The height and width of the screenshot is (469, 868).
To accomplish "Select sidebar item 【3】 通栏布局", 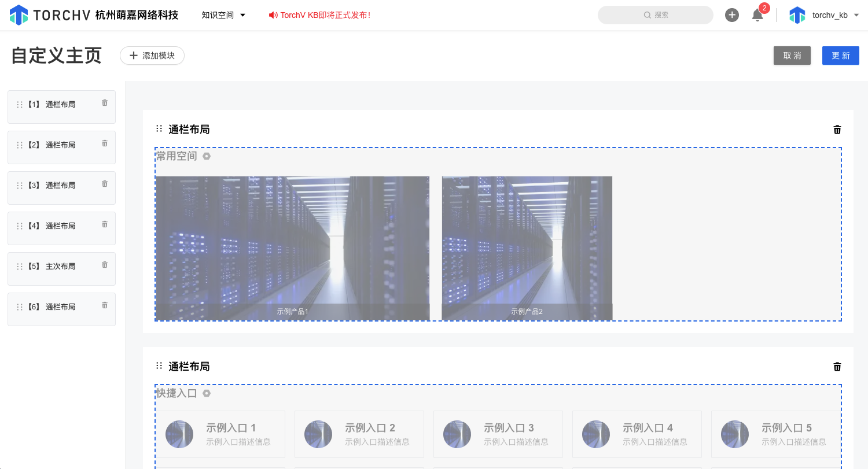I will pos(61,188).
